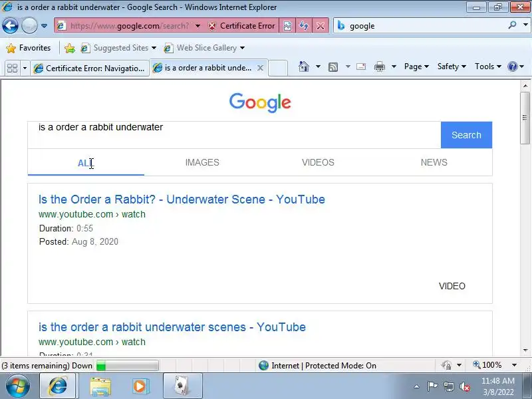Image resolution: width=532 pixels, height=399 pixels.
Task: Click the 'Duration: 0:55' text
Action: pyautogui.click(x=66, y=228)
